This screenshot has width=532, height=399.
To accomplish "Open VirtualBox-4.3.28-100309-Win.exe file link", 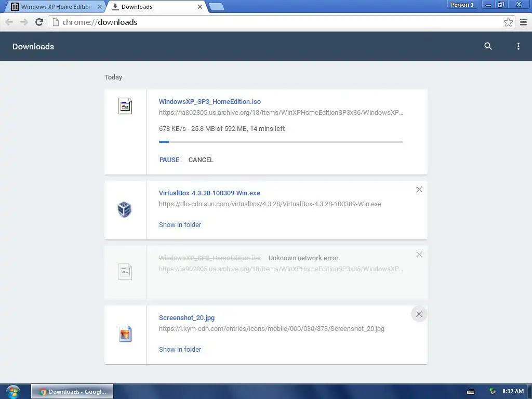I will click(x=209, y=193).
